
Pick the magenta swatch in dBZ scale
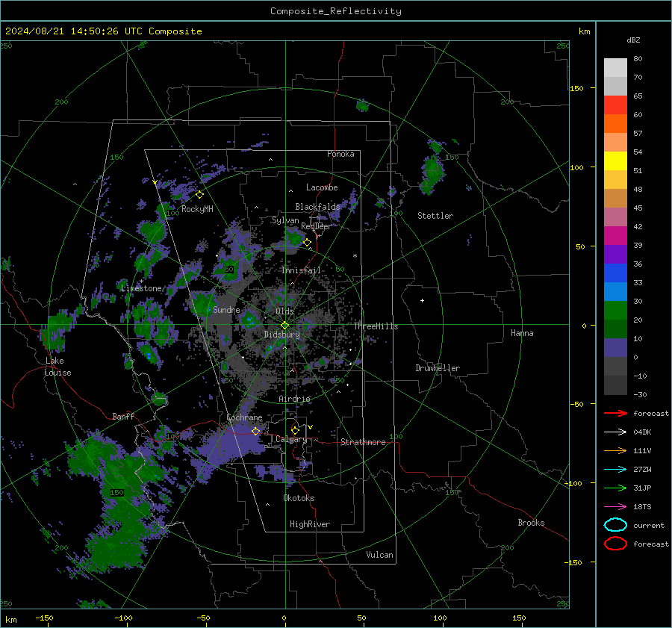pyautogui.click(x=615, y=235)
